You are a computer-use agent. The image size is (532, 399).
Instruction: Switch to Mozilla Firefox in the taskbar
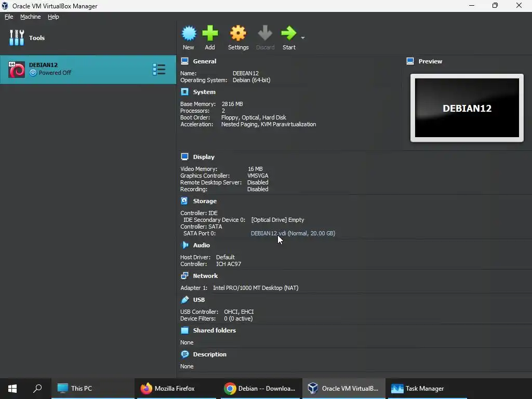pyautogui.click(x=177, y=389)
